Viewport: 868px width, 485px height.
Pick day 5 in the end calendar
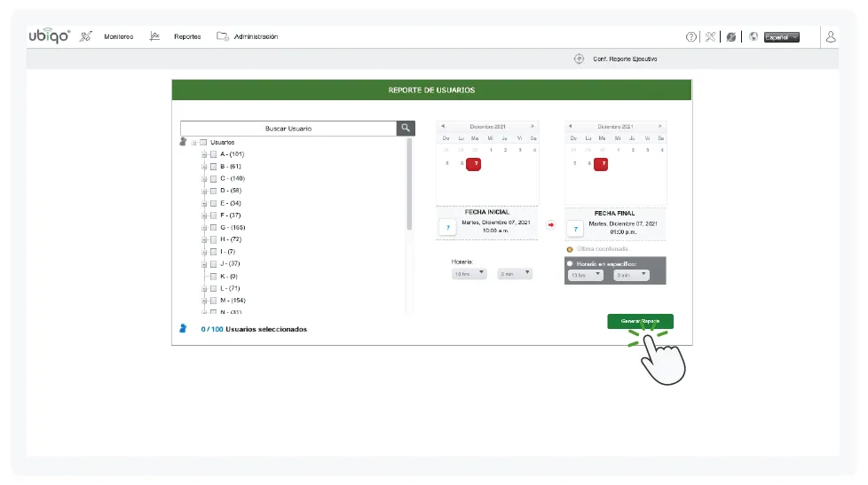pyautogui.click(x=574, y=164)
